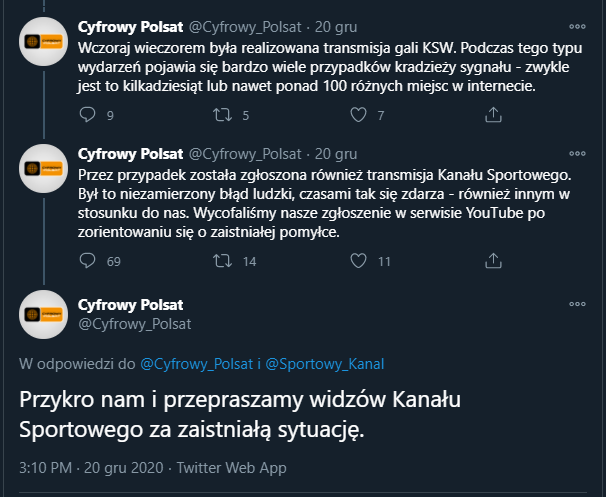The height and width of the screenshot is (497, 606).
Task: Share the KSW transmission tweet
Action: click(x=492, y=115)
